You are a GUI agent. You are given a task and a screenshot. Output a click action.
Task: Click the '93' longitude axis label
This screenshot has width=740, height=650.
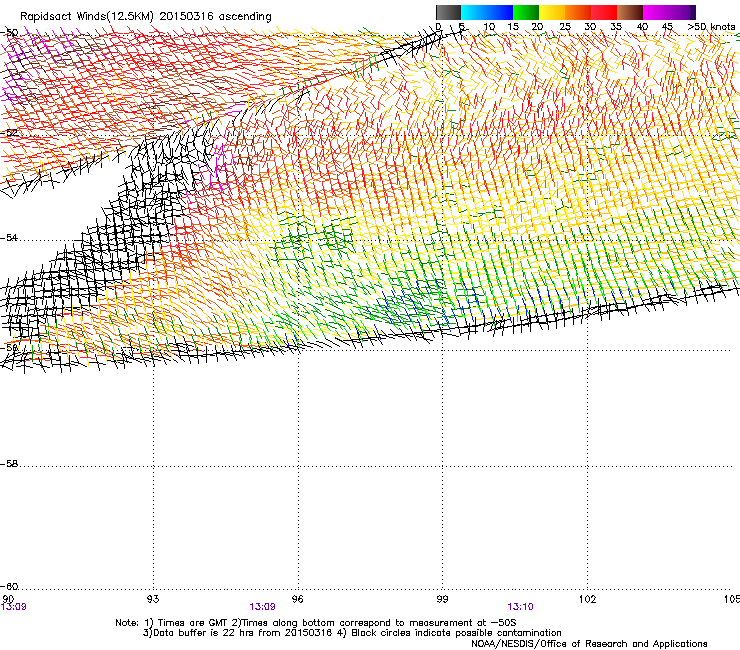pyautogui.click(x=153, y=599)
